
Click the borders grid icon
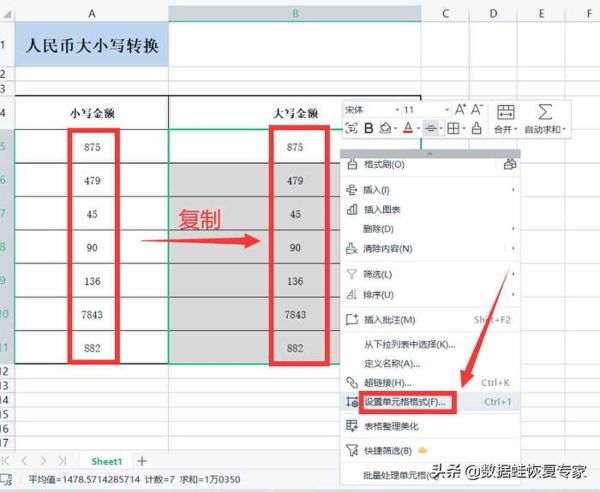click(x=453, y=128)
